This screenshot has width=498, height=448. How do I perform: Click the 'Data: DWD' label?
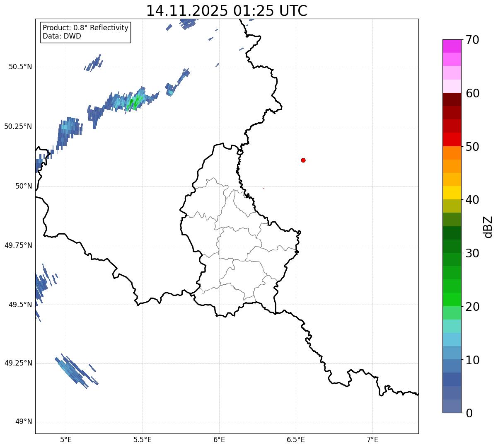pos(62,36)
